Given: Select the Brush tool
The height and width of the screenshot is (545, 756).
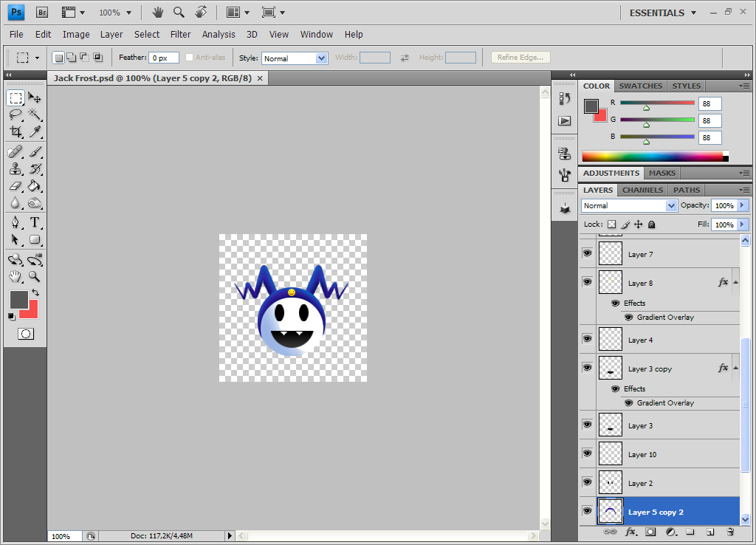Looking at the screenshot, I should coord(34,152).
